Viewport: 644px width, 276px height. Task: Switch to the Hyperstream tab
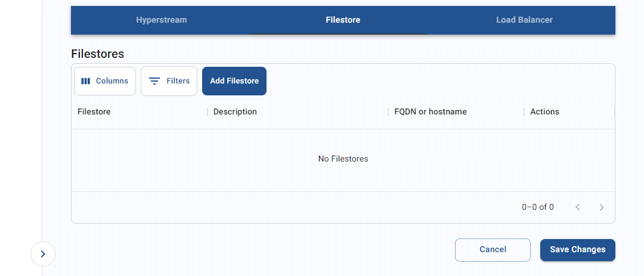[162, 20]
